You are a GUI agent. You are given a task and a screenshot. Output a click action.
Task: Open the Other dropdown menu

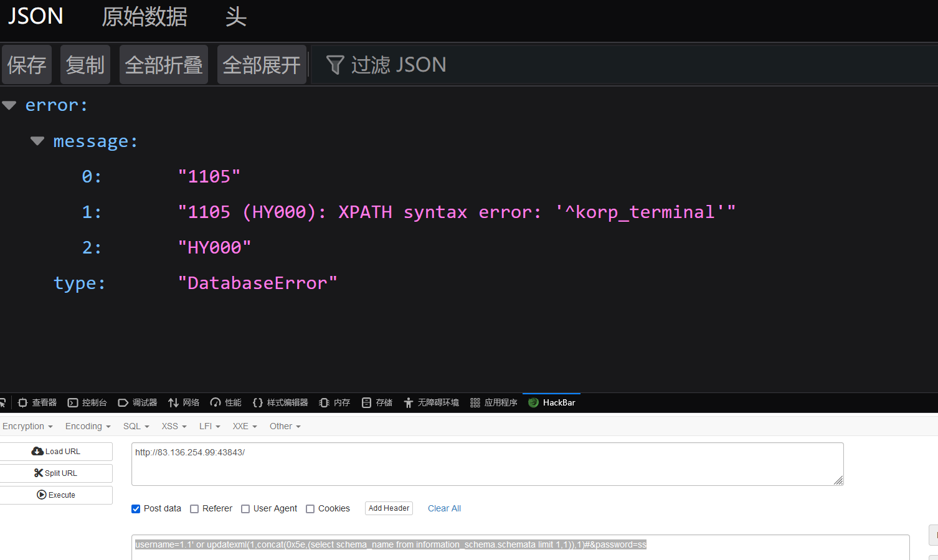285,426
